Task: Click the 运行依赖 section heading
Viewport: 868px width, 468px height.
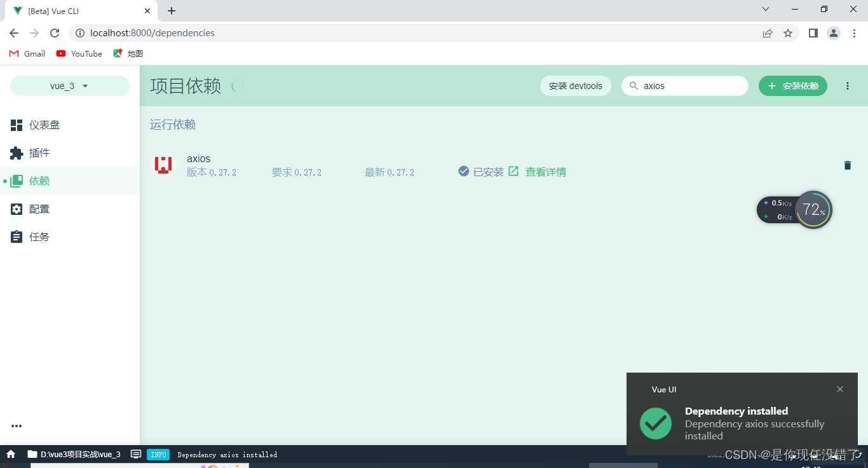Action: tap(173, 125)
